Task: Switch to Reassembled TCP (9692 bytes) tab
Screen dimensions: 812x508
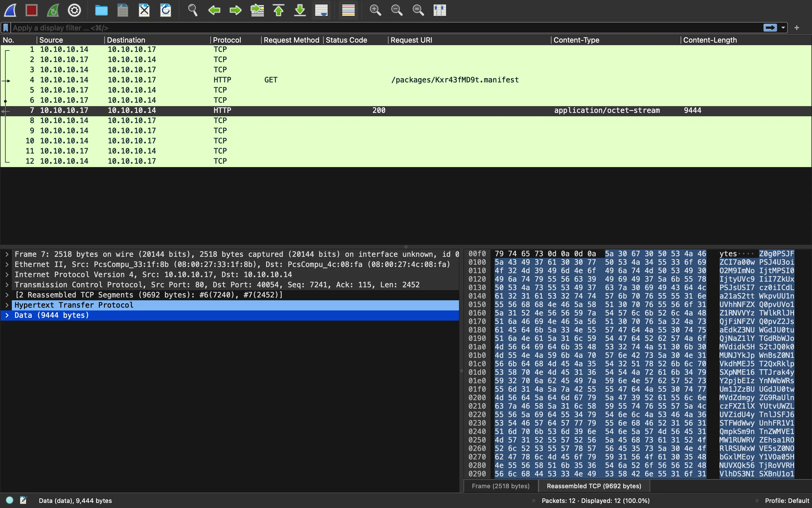Action: click(594, 486)
